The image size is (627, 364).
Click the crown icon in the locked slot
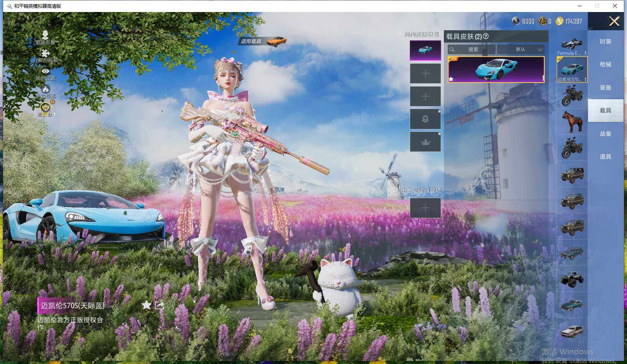point(425,141)
